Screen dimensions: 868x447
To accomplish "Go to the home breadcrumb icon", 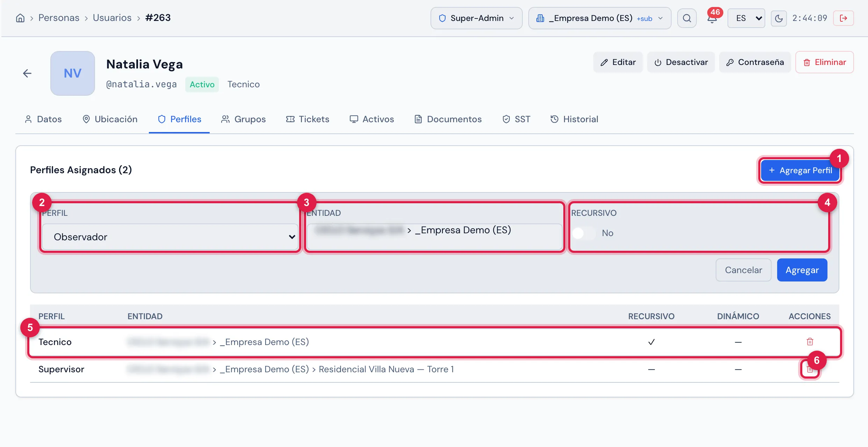I will point(20,18).
